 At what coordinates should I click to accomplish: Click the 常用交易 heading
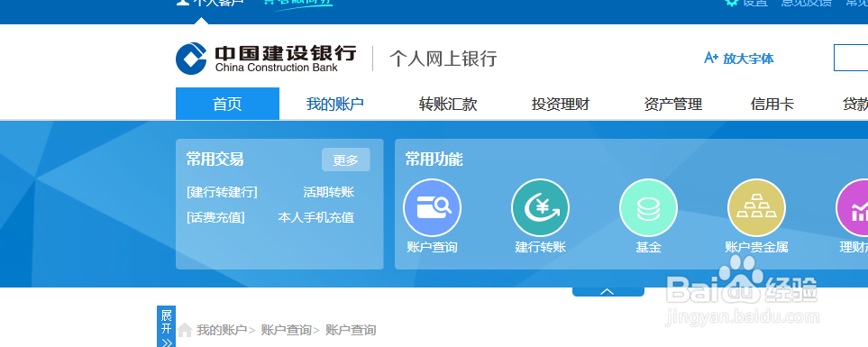coord(215,160)
